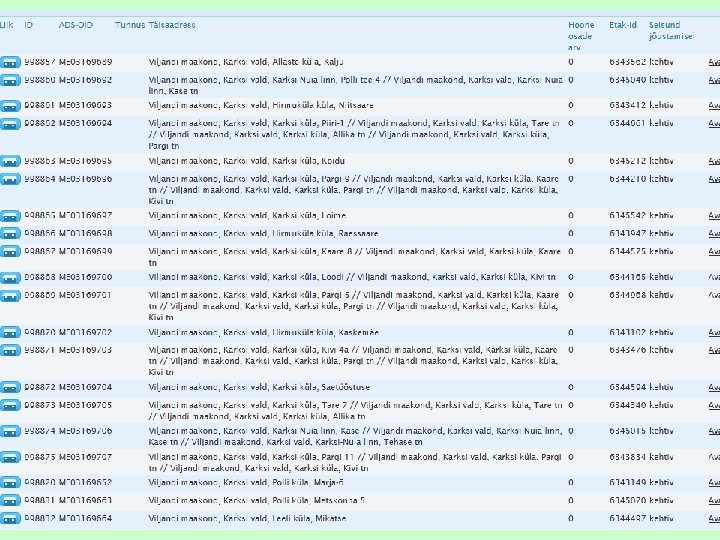The width and height of the screenshot is (720, 540).
Task: Click the building icon in the Karksi küla, Koidu row
Action: click(10, 161)
